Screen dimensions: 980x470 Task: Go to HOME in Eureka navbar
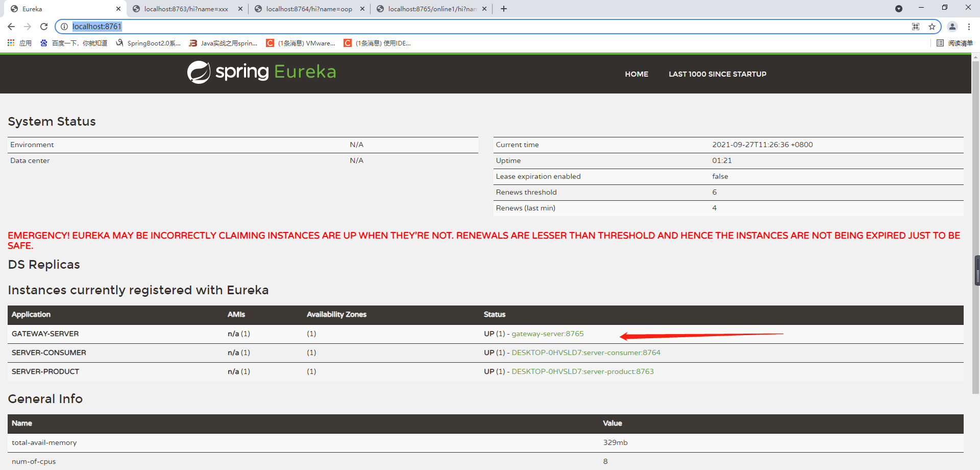pos(636,74)
